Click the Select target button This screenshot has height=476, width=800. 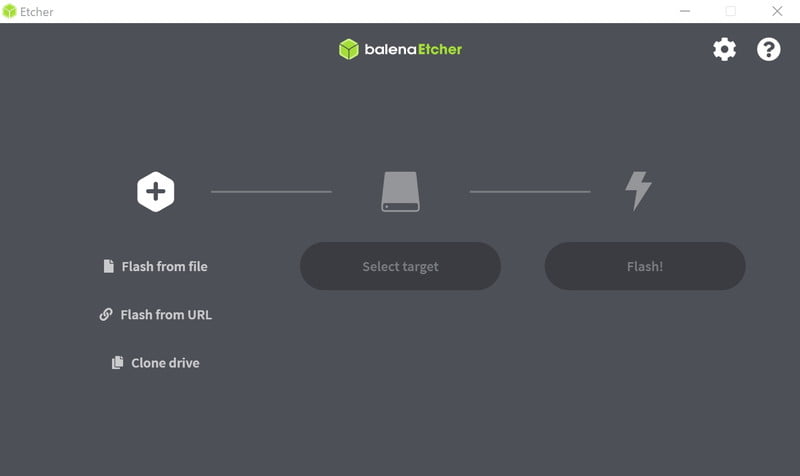401,266
